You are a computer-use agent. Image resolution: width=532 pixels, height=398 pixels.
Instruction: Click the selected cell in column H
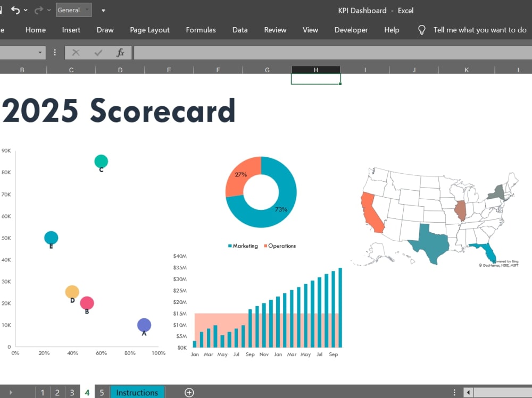point(316,79)
